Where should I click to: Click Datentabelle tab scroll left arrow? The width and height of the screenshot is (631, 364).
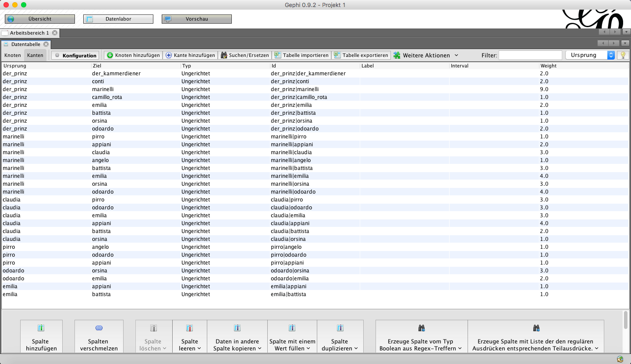pyautogui.click(x=603, y=43)
